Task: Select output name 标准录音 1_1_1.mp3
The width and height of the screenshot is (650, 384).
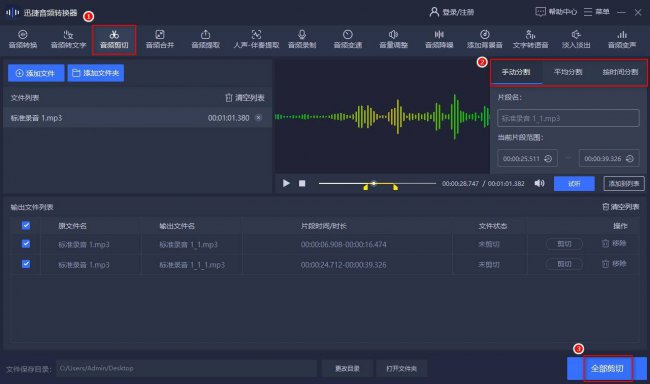Action: [x=192, y=264]
